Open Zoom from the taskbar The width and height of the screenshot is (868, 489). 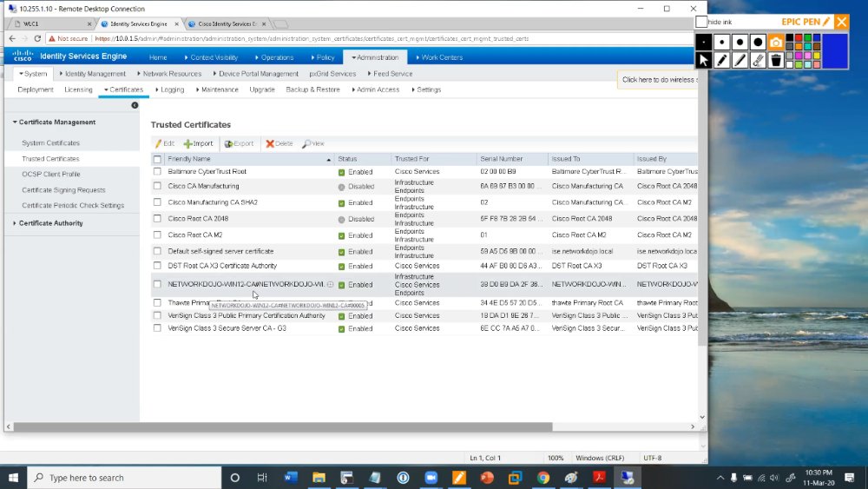pos(431,478)
